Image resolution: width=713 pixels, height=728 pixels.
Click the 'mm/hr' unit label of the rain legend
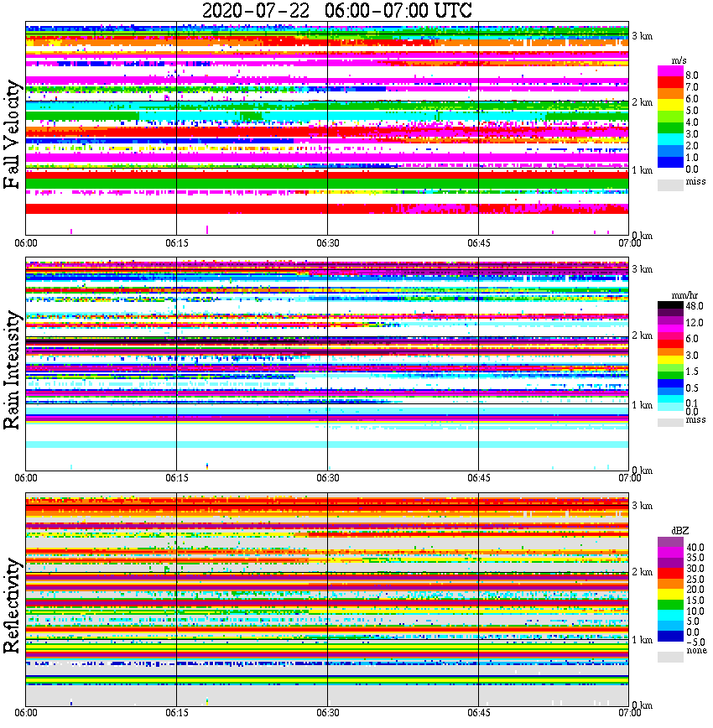coord(684,296)
